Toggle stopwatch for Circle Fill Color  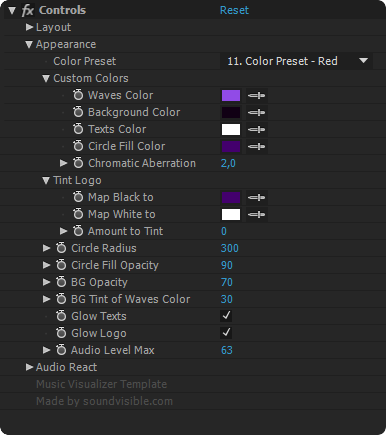tap(78, 146)
